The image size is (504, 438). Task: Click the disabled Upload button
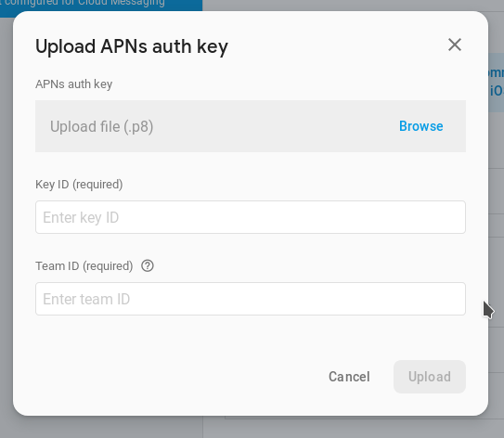pyautogui.click(x=430, y=377)
